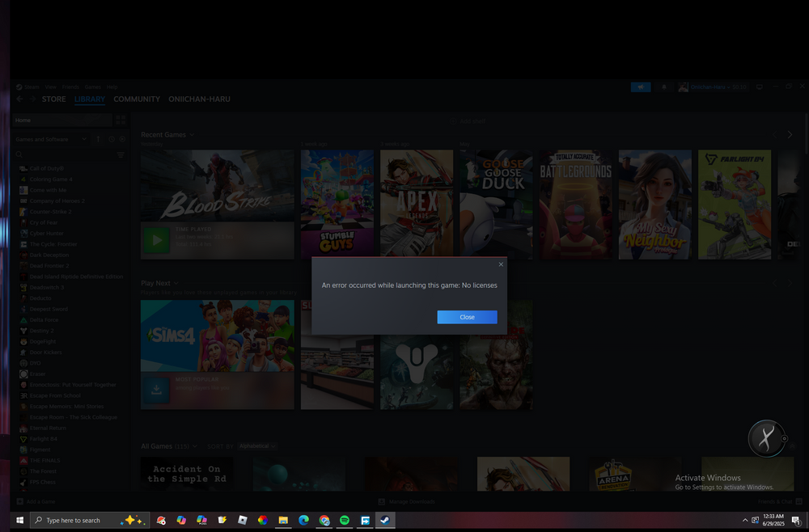Screen dimensions: 809x532
Task: Open the Games menu
Action: pyautogui.click(x=93, y=87)
